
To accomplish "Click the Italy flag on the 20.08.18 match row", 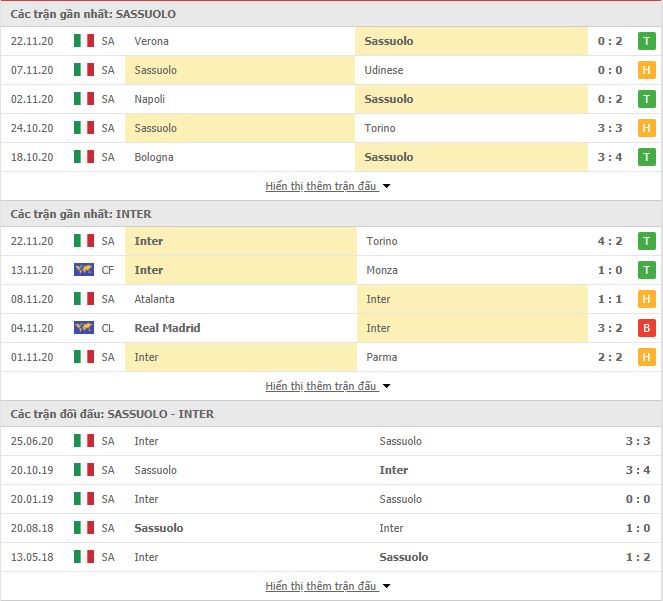I will pyautogui.click(x=84, y=527).
